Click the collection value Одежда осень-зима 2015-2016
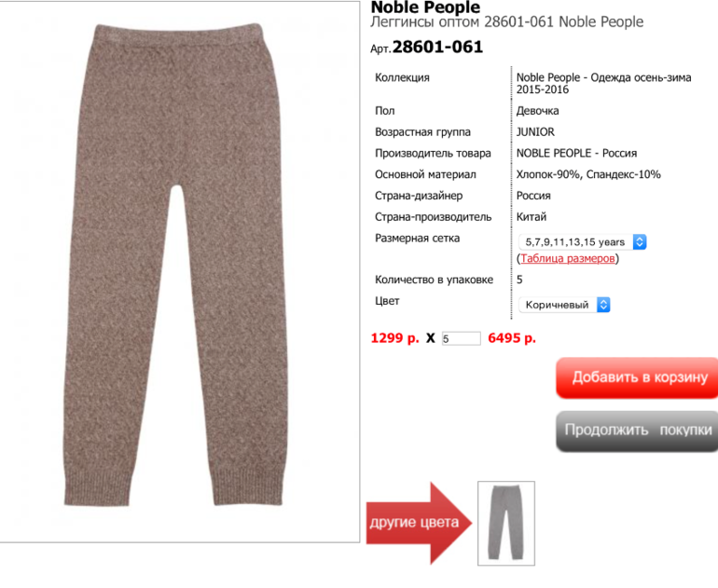 [x=604, y=83]
